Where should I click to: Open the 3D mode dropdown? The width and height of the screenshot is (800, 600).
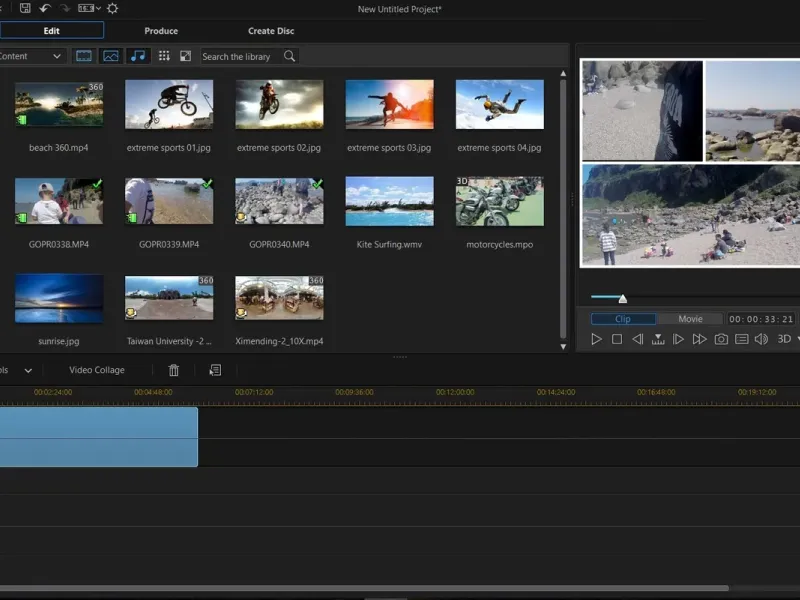tap(787, 339)
